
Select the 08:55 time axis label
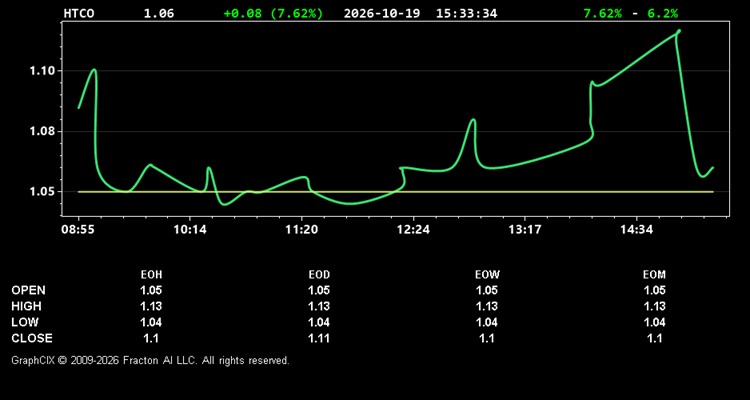(78, 230)
